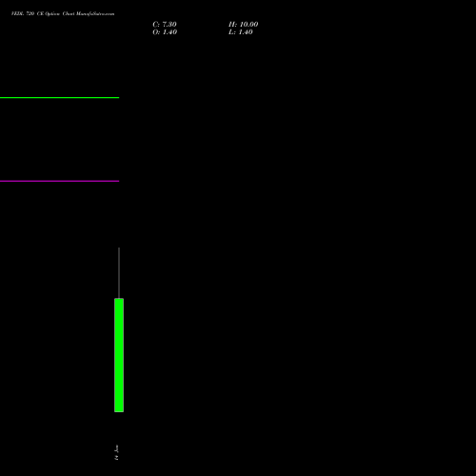
Task: Click the option chart title at top-left
Action: [63, 14]
